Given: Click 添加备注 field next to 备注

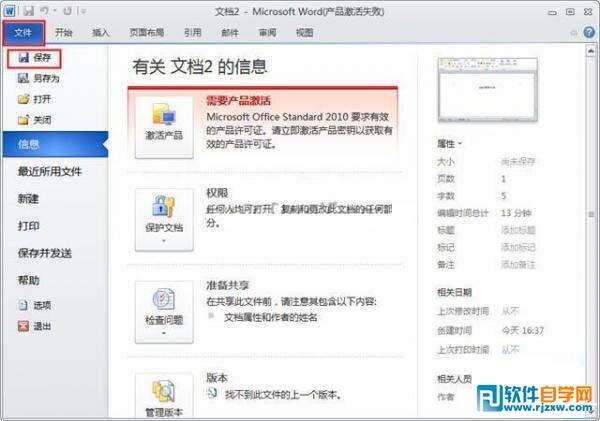Looking at the screenshot, I should pyautogui.click(x=518, y=264).
